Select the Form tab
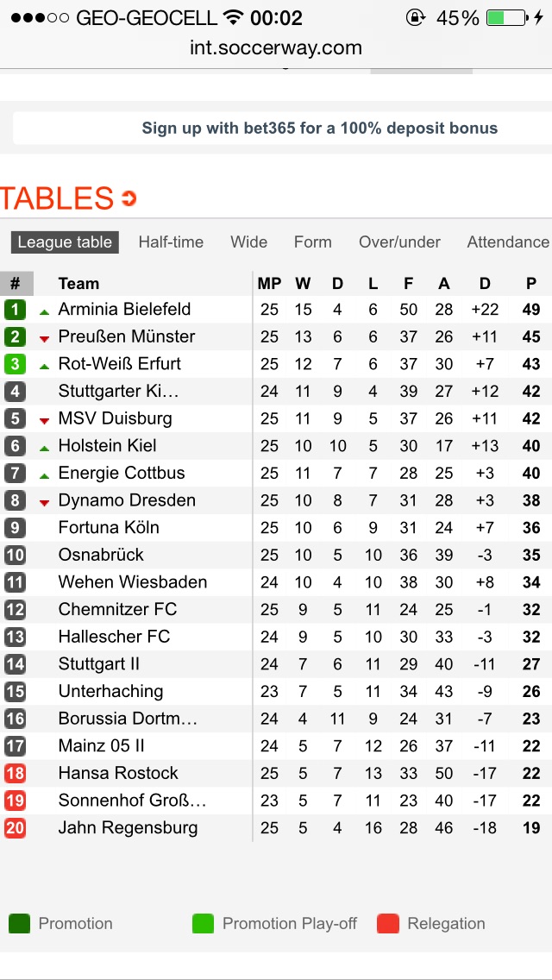Image resolution: width=552 pixels, height=980 pixels. (312, 242)
